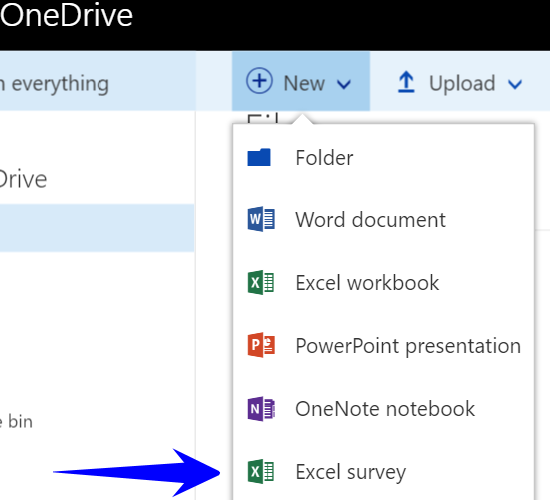Create a new PowerPoint presentation
Viewport: 550px width, 500px height.
coord(384,346)
